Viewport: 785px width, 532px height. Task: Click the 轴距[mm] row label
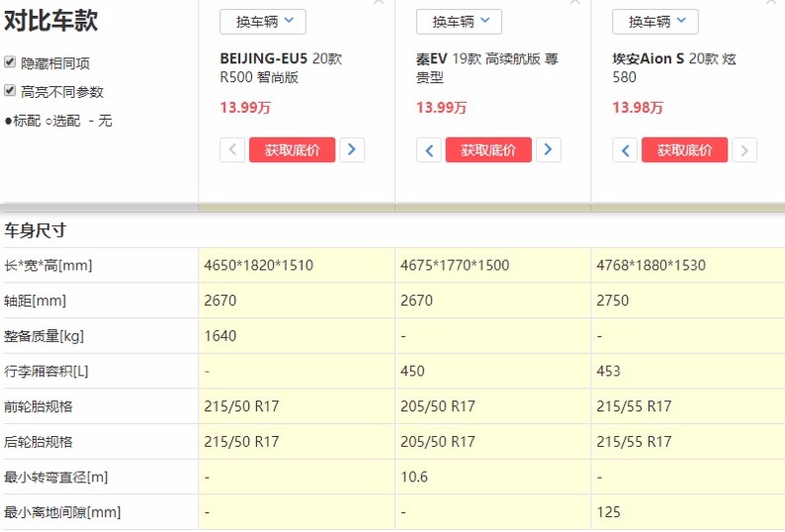35,301
